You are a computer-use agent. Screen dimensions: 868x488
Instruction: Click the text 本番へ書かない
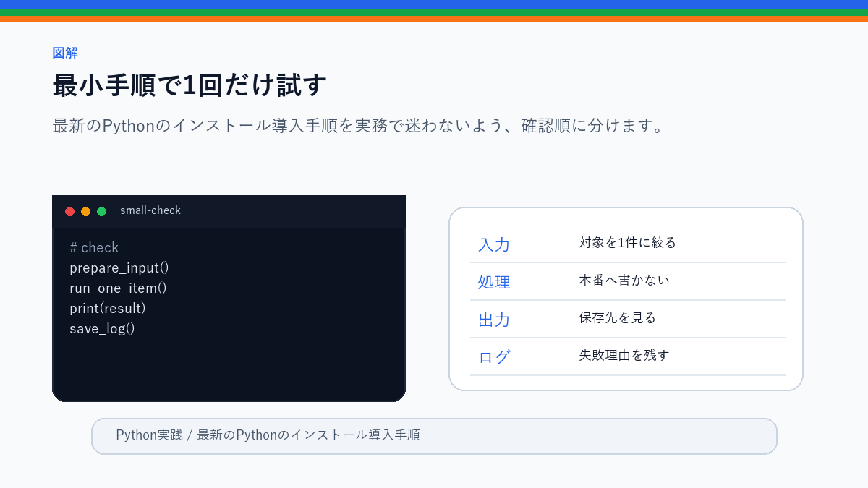click(x=624, y=280)
